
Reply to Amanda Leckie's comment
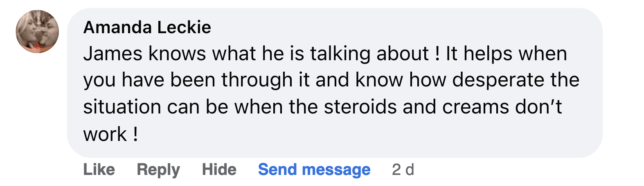pos(158,170)
